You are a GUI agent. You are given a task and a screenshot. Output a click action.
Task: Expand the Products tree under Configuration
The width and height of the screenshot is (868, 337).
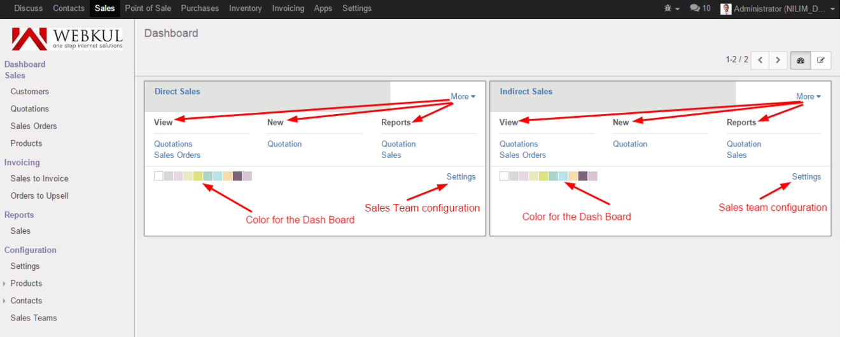5,283
